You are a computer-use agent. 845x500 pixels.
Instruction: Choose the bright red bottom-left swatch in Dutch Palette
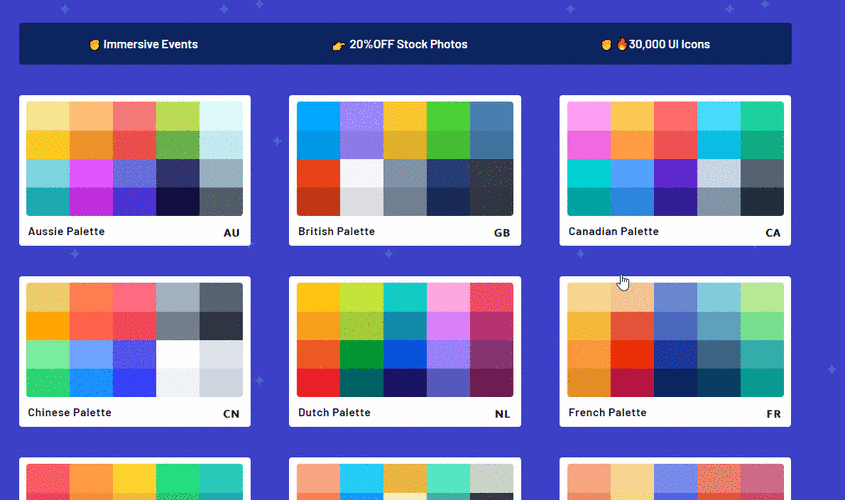[318, 383]
